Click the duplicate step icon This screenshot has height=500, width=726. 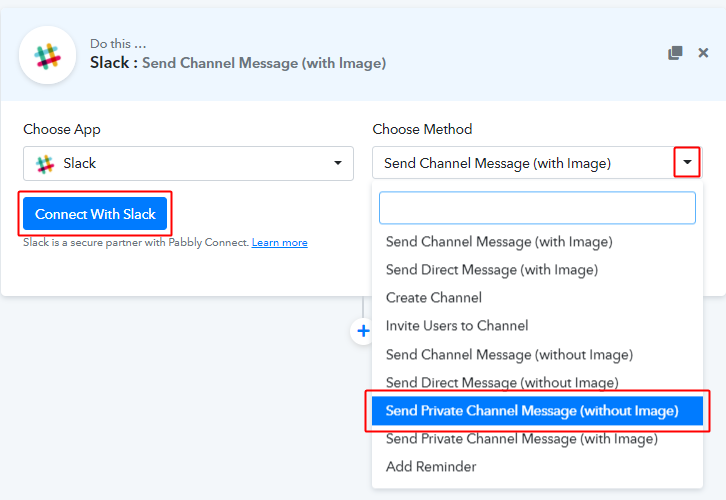(x=675, y=53)
